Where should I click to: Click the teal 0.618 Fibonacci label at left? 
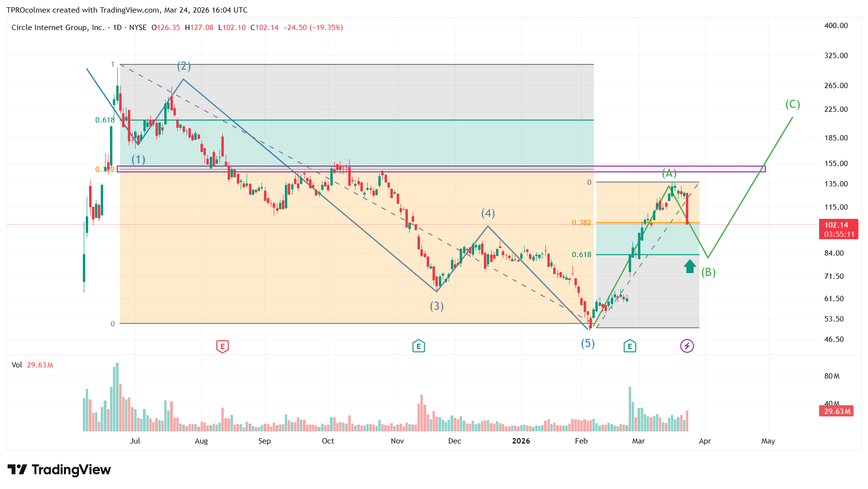point(105,120)
